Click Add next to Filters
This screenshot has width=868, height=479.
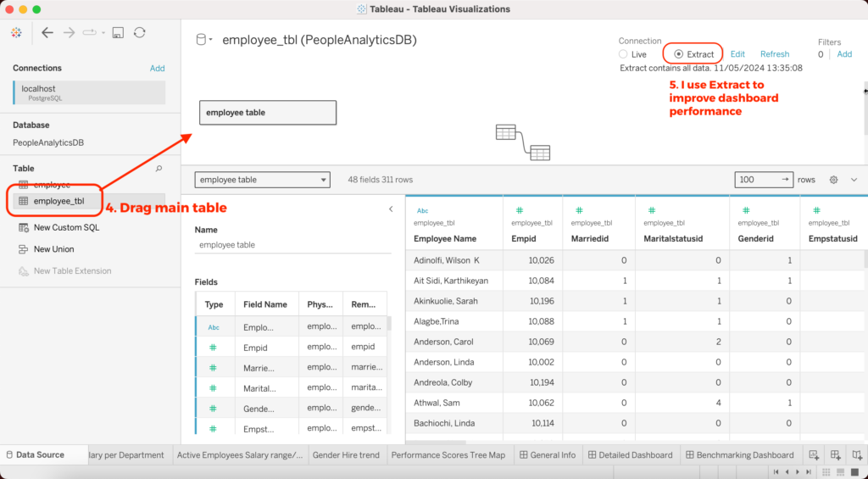tap(844, 54)
